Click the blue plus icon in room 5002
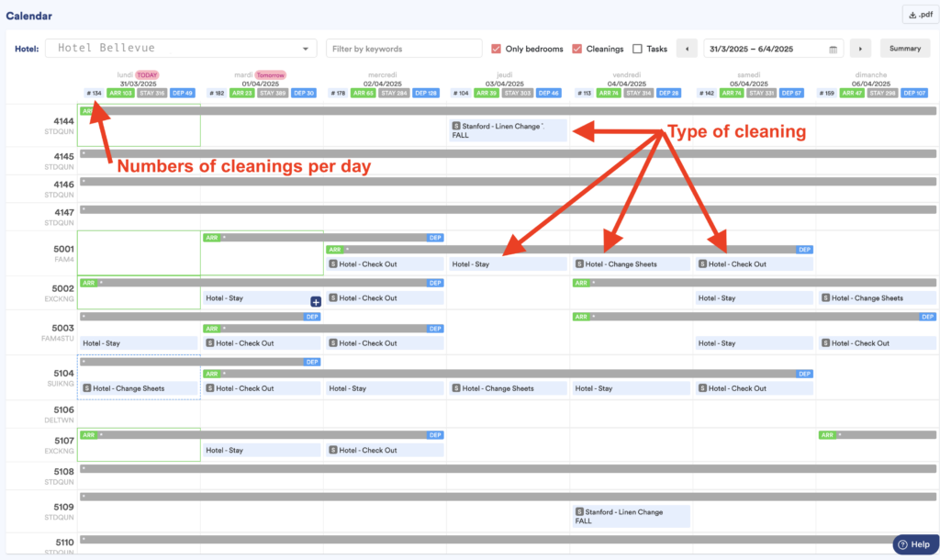940x560 pixels. 315,301
